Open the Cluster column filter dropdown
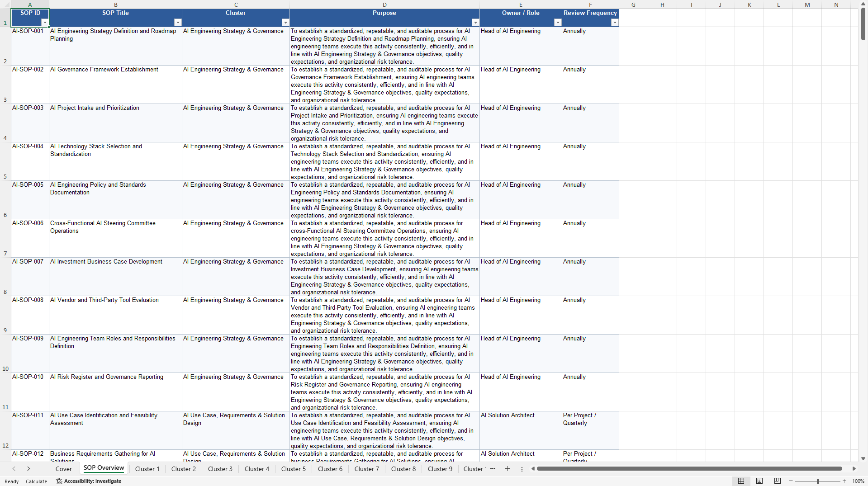868x486 pixels. point(285,23)
